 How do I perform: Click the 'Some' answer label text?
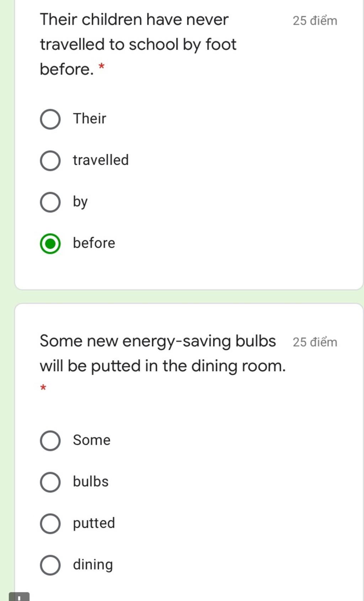92,440
